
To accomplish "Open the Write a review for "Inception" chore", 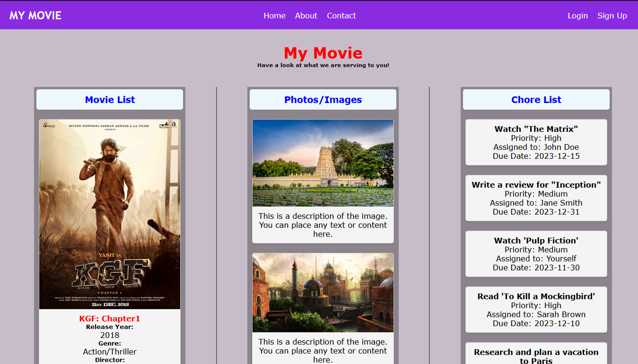I will (x=536, y=198).
